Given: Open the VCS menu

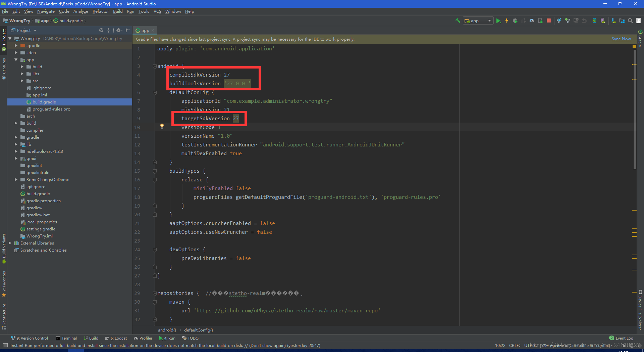Looking at the screenshot, I should click(x=157, y=11).
